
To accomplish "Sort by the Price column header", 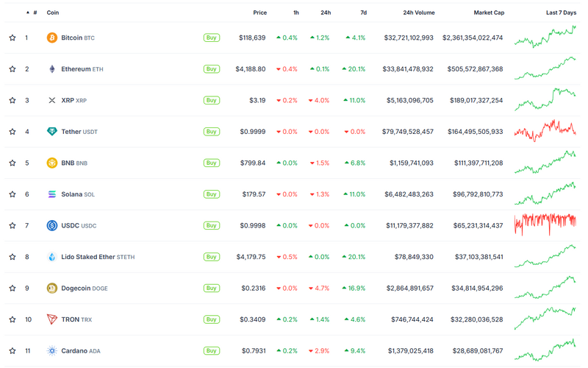I will [259, 13].
